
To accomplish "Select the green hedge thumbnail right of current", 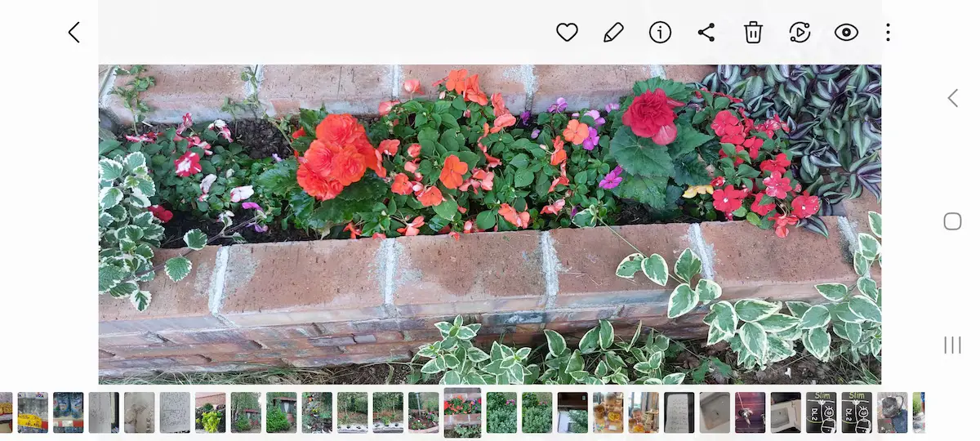I will tap(501, 412).
